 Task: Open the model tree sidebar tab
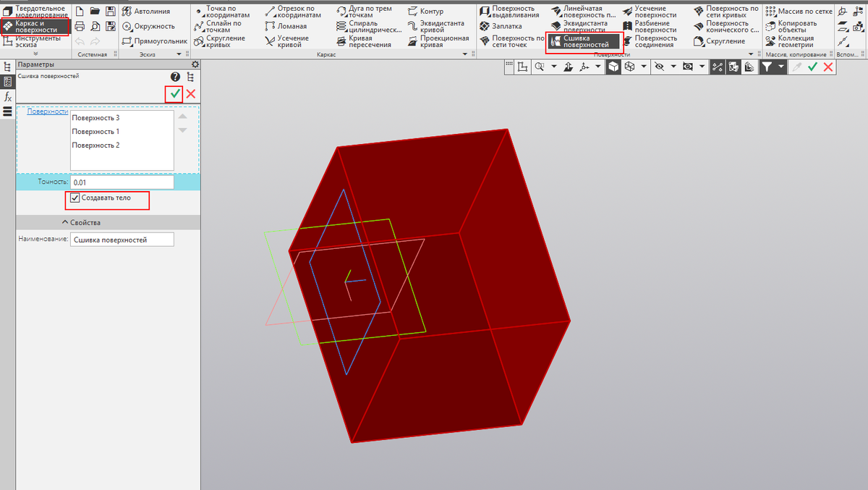8,67
